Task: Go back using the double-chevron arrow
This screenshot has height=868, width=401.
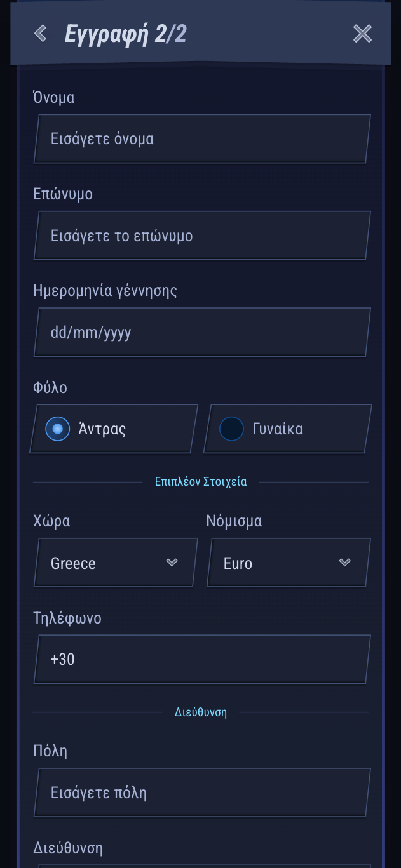Action: click(41, 34)
